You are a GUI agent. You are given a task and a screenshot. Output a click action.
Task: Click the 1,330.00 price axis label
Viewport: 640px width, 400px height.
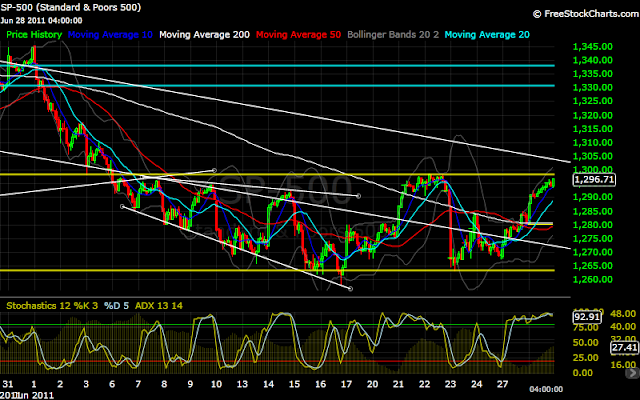point(593,87)
